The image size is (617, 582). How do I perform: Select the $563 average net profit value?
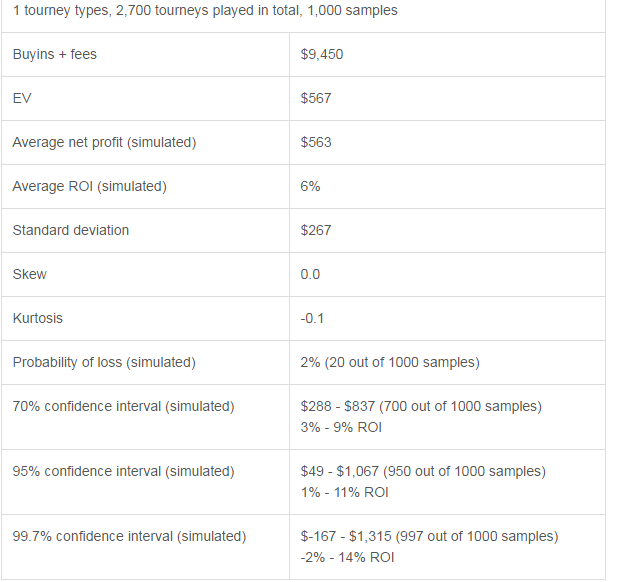[316, 142]
